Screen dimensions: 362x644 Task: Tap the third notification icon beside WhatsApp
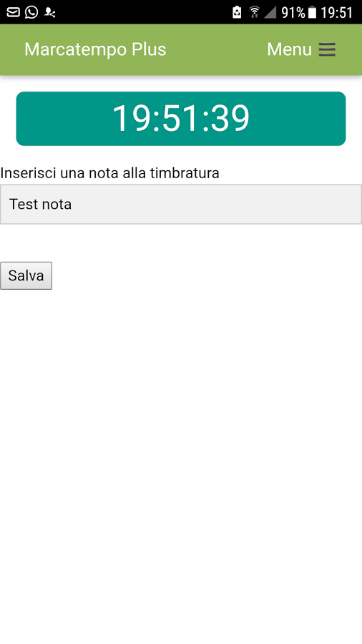pos(49,13)
